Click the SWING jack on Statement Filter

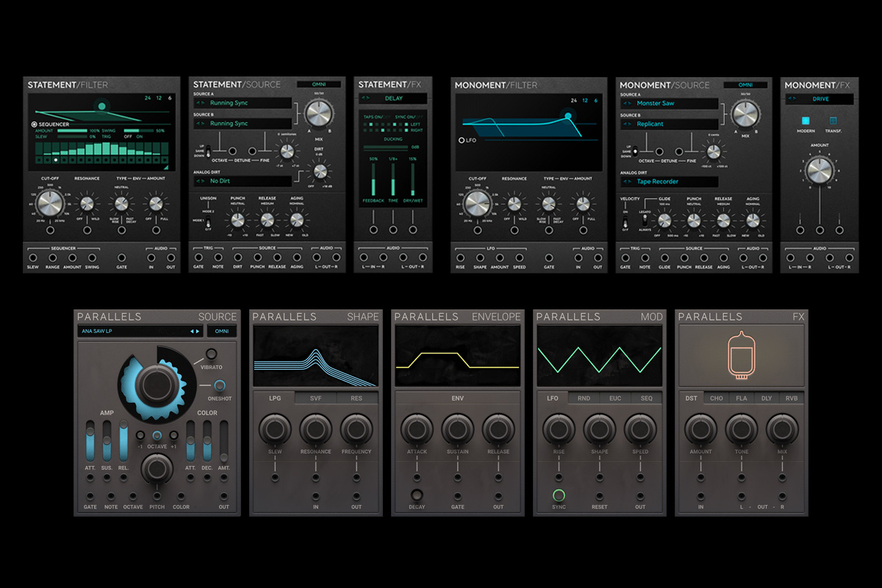point(93,258)
